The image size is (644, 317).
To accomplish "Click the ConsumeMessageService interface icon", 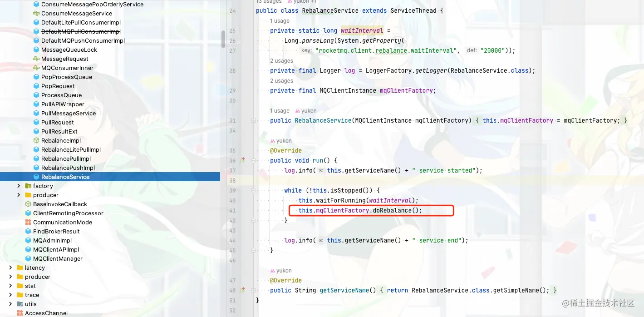I will pyautogui.click(x=36, y=13).
